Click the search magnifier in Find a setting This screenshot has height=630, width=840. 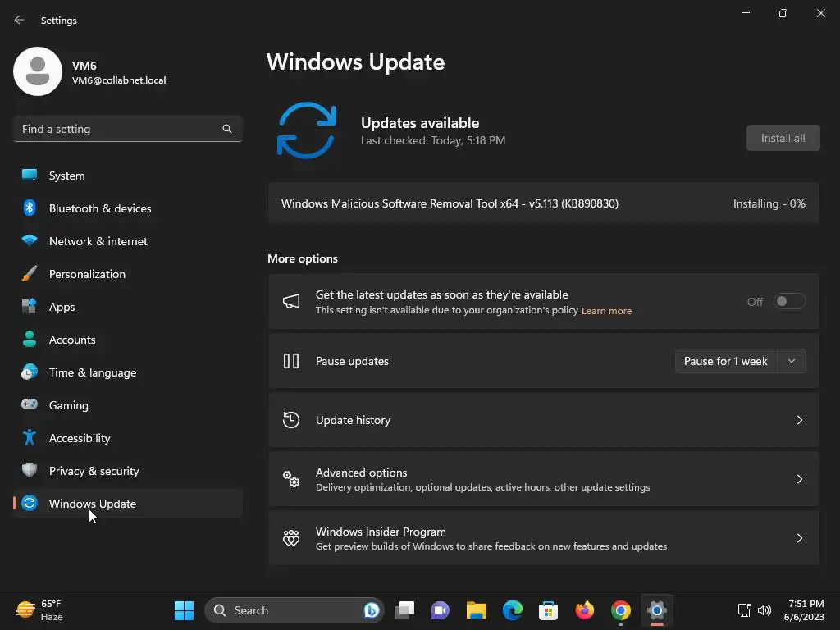click(x=227, y=129)
